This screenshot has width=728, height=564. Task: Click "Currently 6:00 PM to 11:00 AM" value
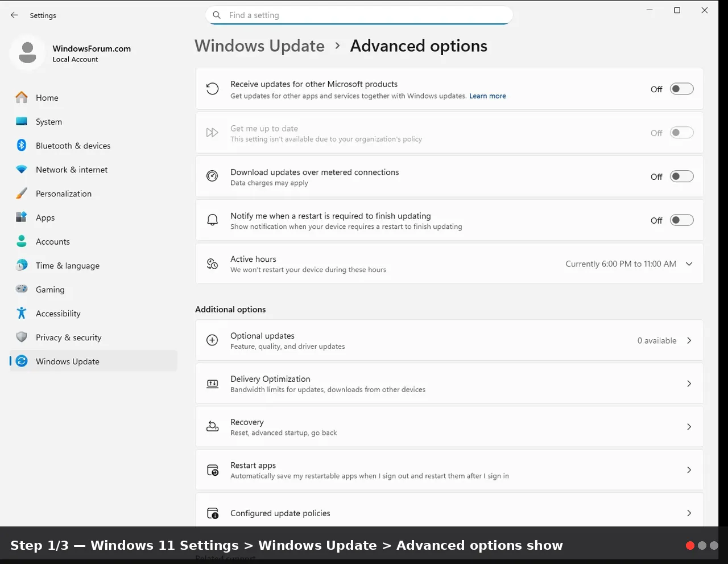(x=621, y=264)
